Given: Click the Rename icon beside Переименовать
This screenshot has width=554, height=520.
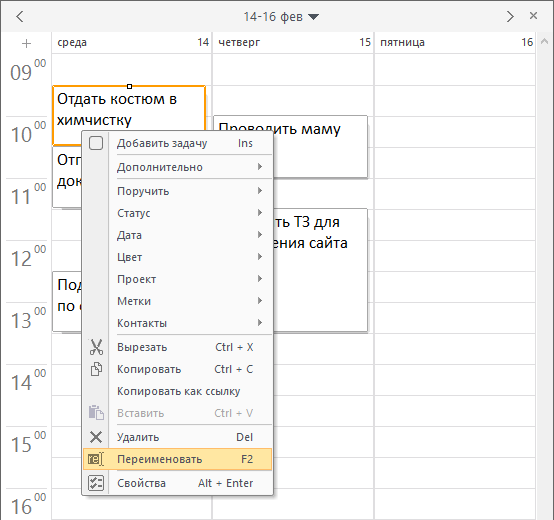Looking at the screenshot, I should click(x=96, y=459).
